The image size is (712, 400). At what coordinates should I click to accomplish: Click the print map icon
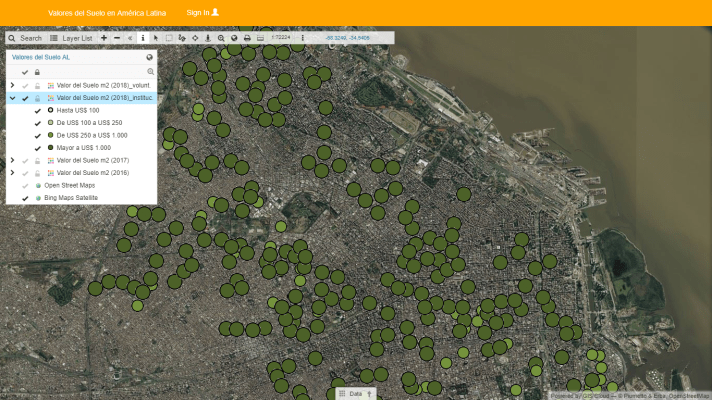click(247, 38)
